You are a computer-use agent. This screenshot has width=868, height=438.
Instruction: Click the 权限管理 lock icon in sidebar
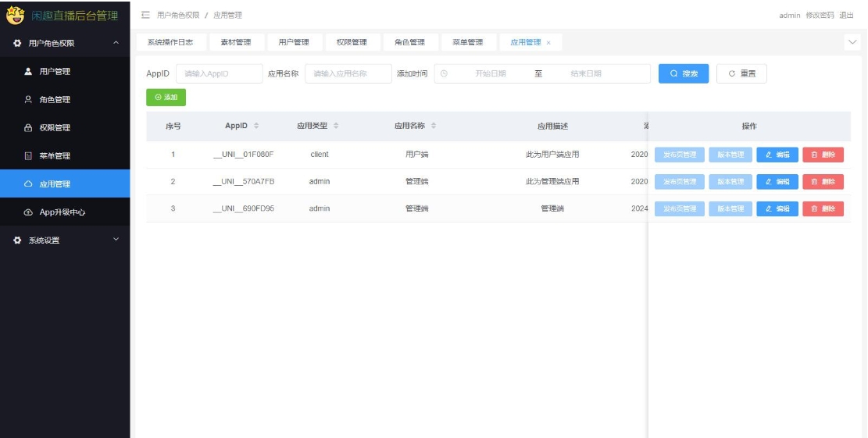click(28, 128)
